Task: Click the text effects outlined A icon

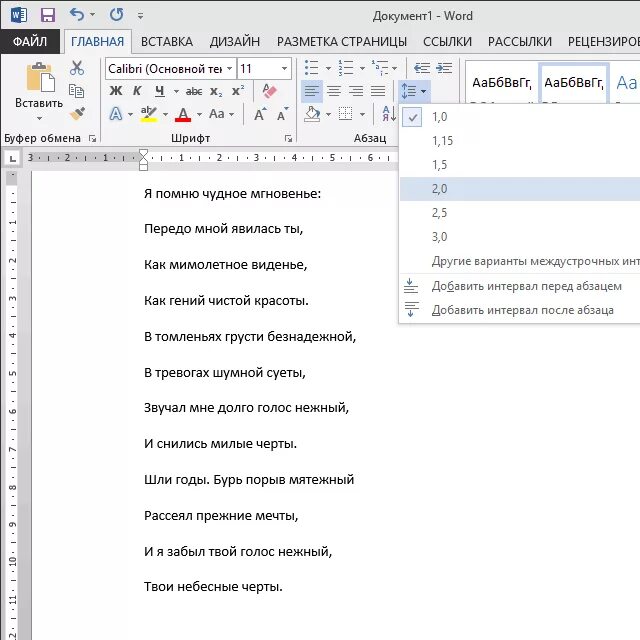Action: click(116, 114)
